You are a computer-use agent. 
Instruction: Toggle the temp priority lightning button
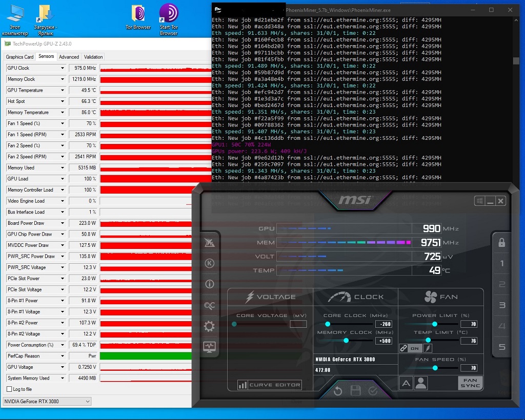428,348
